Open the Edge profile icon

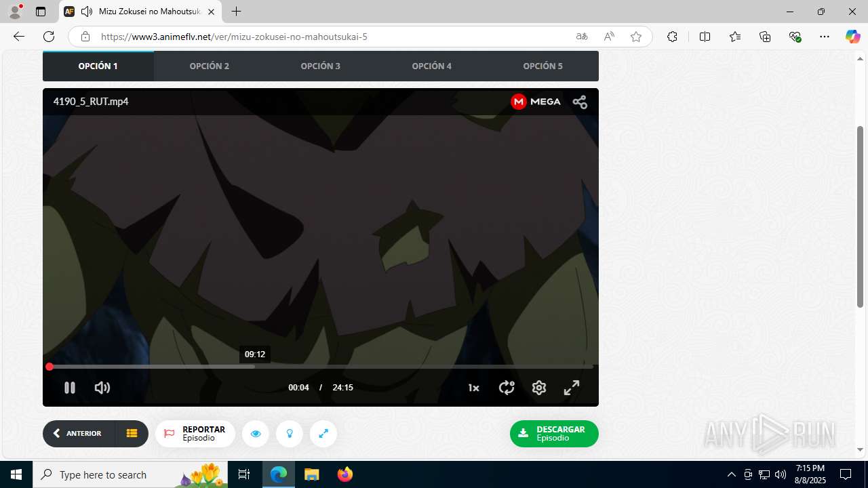coord(15,12)
